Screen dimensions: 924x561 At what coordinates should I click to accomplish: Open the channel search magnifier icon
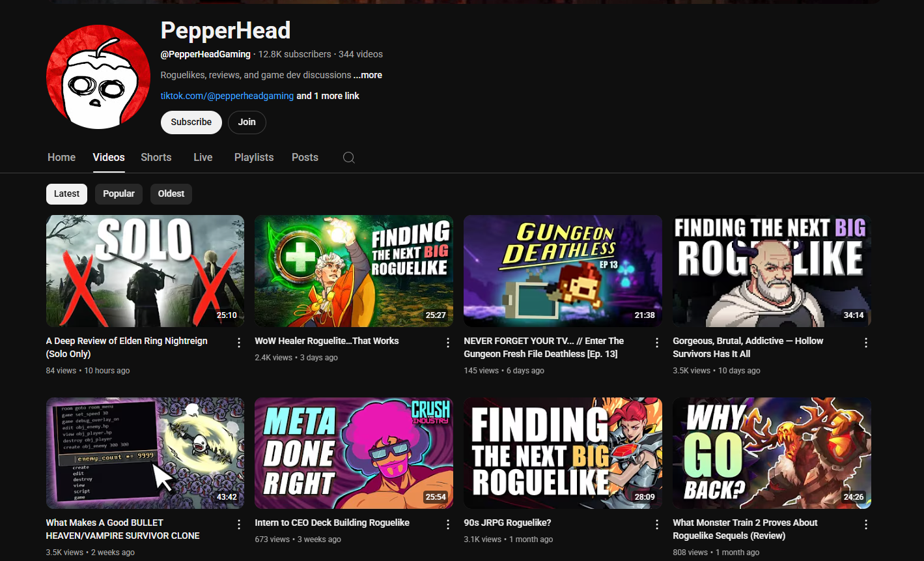point(349,158)
